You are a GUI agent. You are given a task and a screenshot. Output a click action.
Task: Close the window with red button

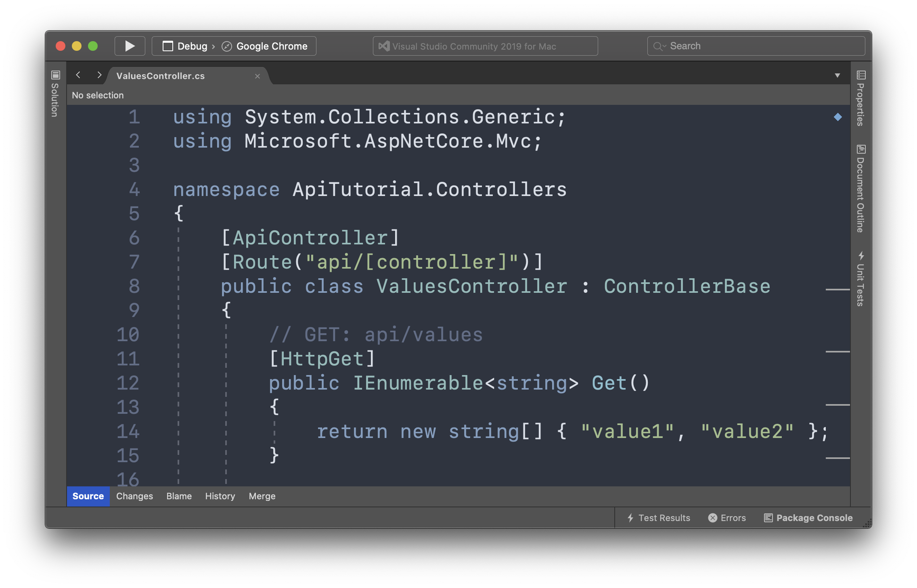click(61, 46)
